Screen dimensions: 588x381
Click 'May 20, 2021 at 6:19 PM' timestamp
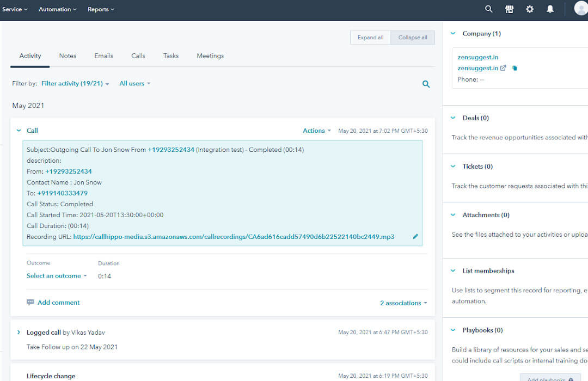[x=383, y=376]
